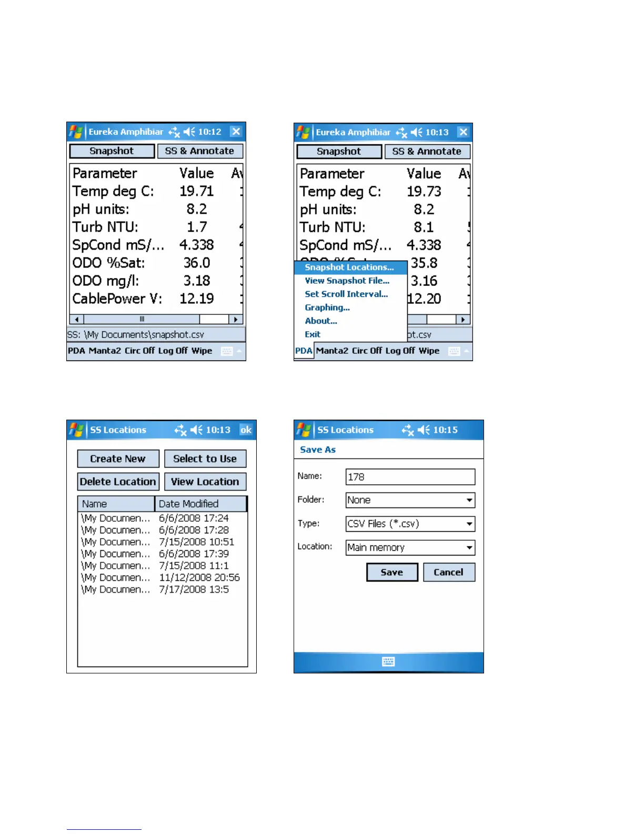Click scrollbar left arrow in the 10:12 window
Viewport: 644px width, 834px height.
coord(77,319)
